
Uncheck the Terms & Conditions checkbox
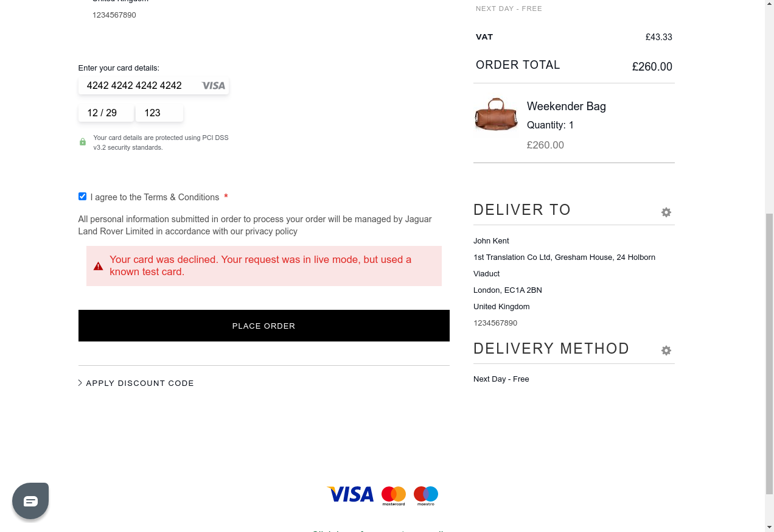[x=83, y=197]
